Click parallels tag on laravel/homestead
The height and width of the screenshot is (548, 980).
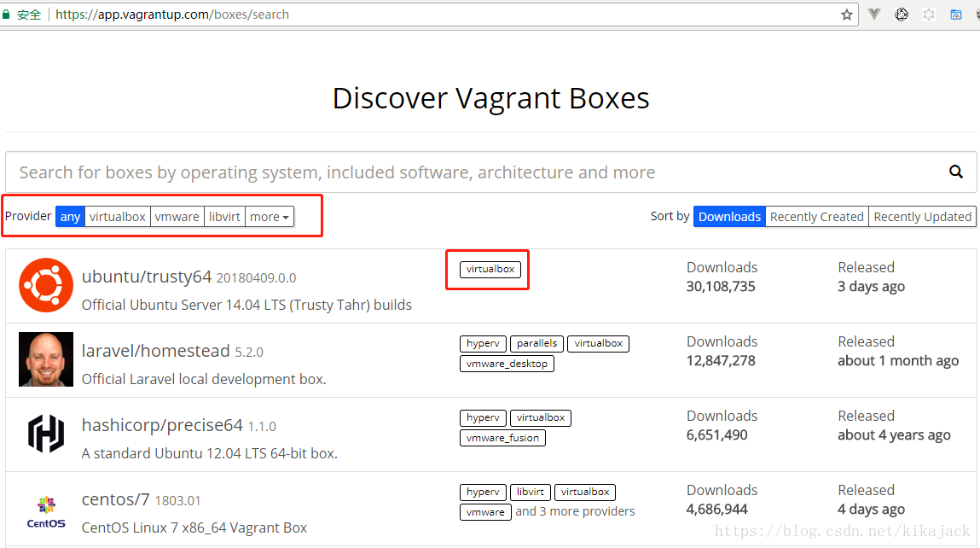click(536, 343)
